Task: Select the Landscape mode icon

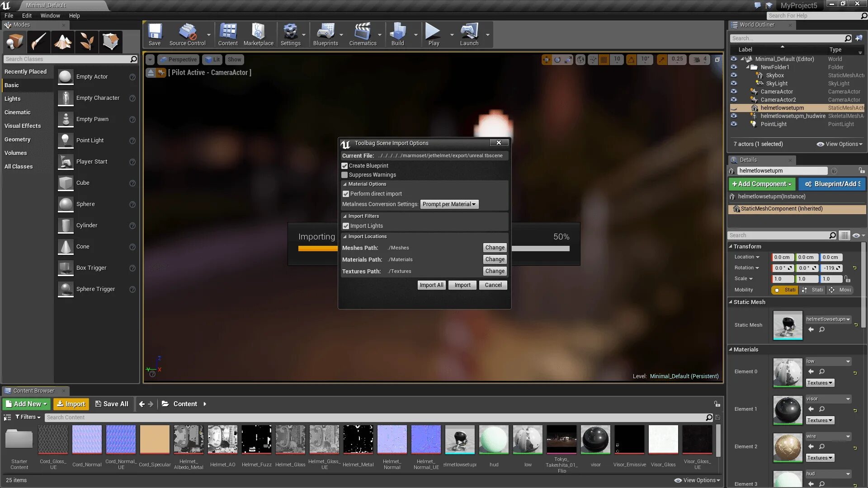Action: [63, 42]
